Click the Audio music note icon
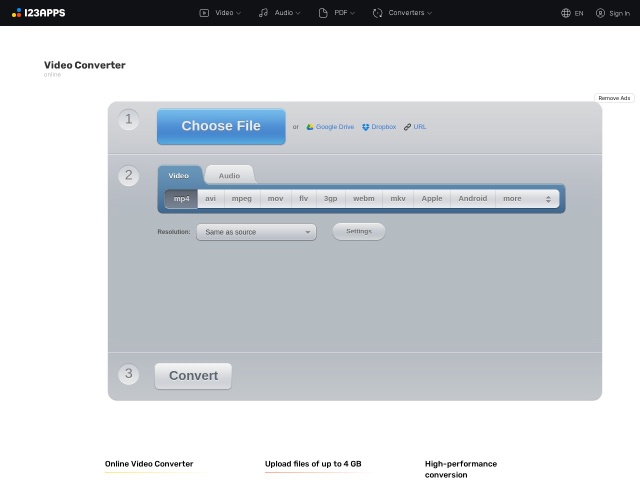Image resolution: width=640 pixels, height=480 pixels. coord(263,13)
